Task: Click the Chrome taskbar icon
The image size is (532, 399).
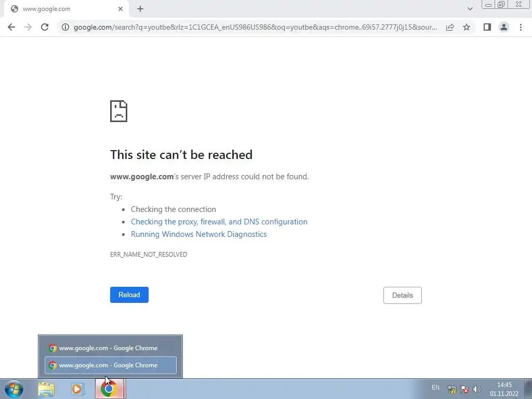Action: pyautogui.click(x=110, y=389)
